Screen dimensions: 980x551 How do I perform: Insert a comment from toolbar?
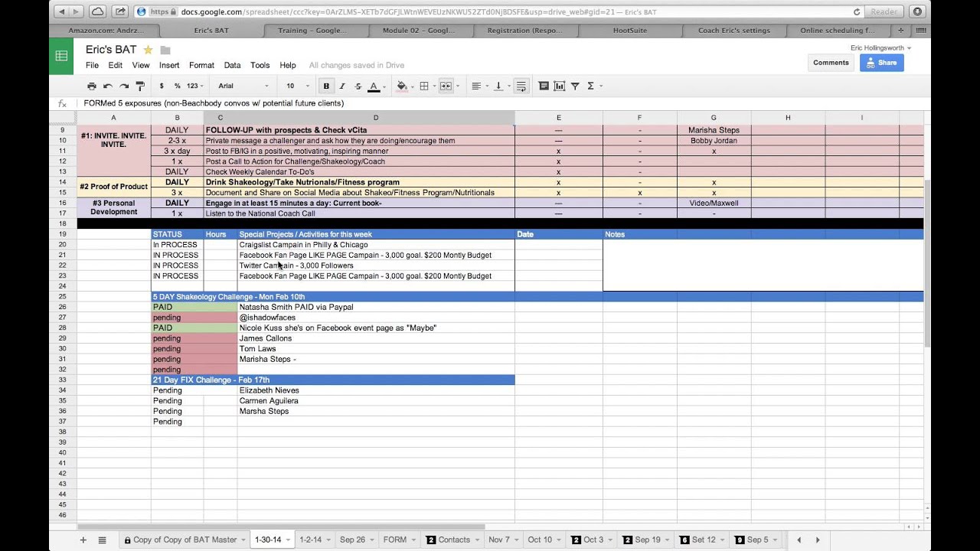coord(544,86)
